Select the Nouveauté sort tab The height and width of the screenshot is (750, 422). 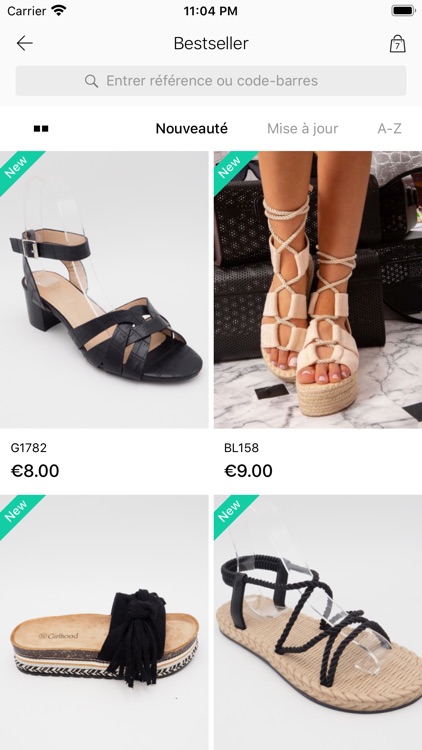(191, 129)
